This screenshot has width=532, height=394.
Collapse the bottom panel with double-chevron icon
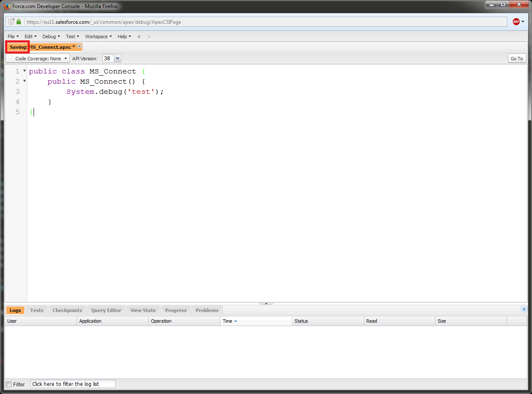[524, 309]
